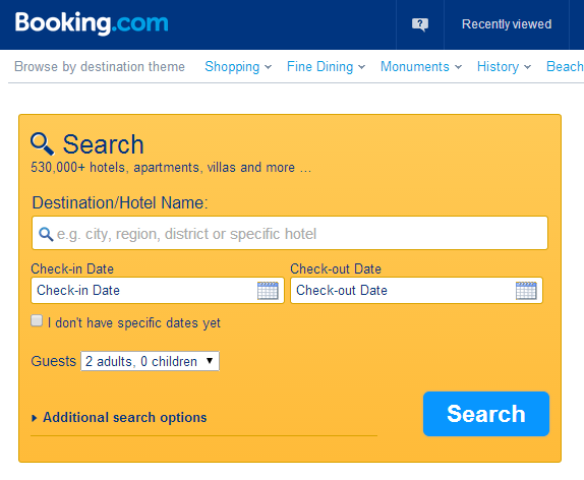Expand Additional search options
The image size is (584, 480).
125,417
